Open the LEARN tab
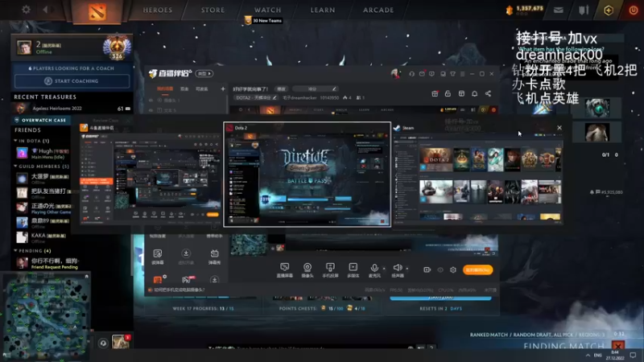The image size is (644, 362). click(323, 10)
